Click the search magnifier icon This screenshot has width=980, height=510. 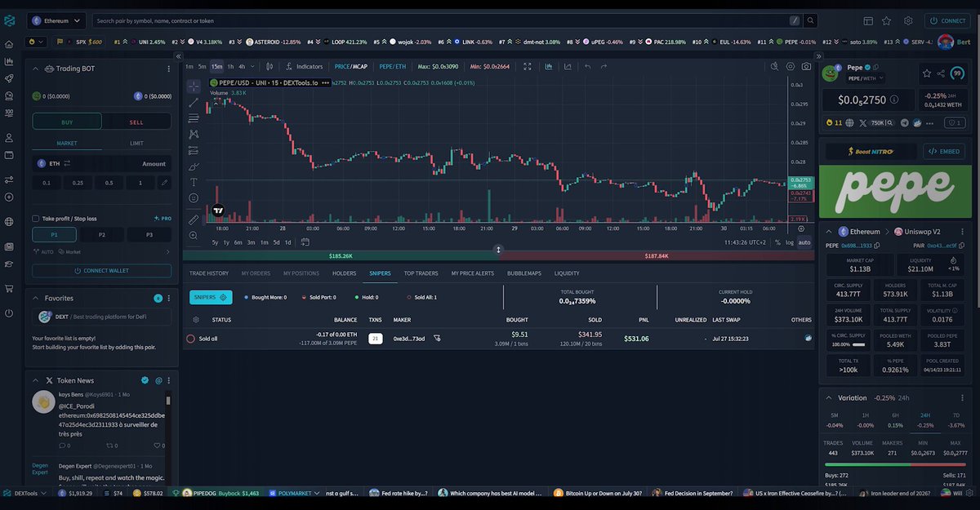tap(809, 20)
